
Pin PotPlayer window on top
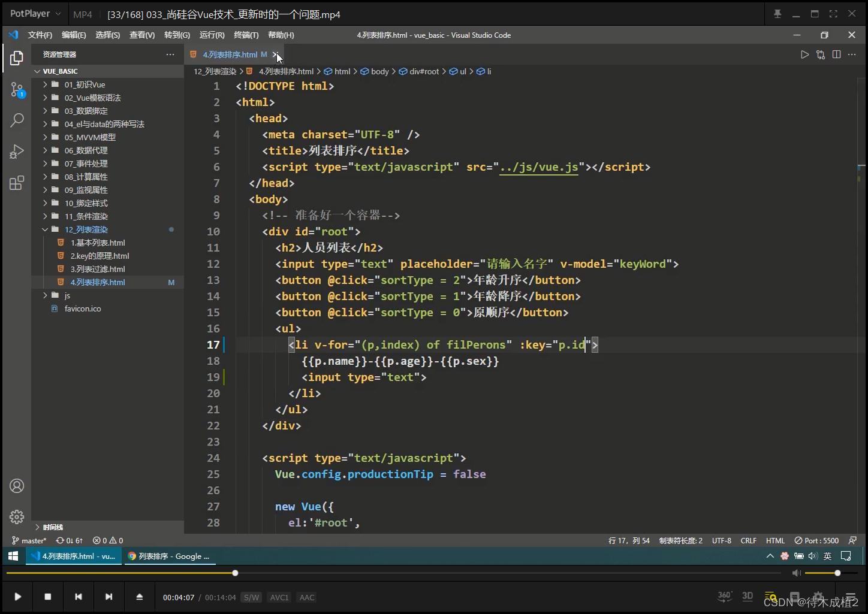[777, 14]
